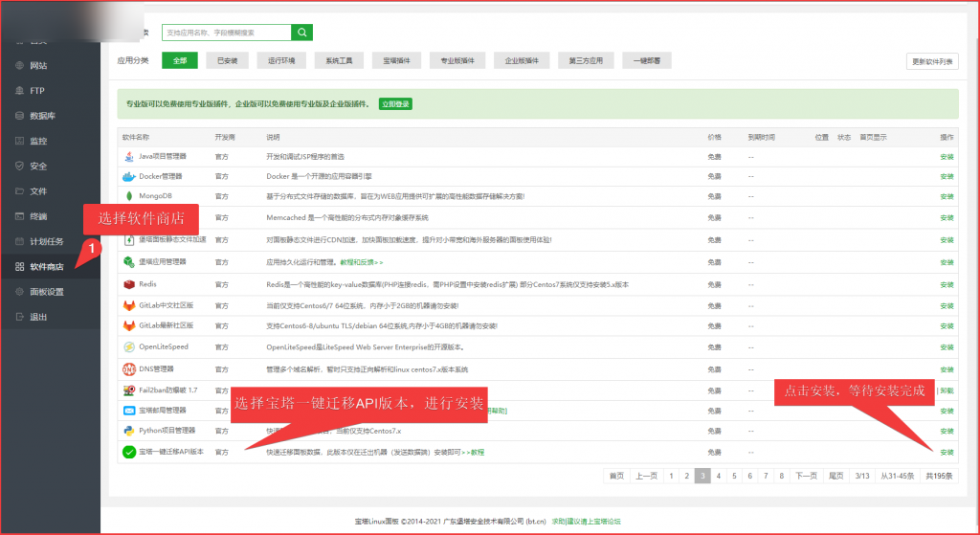Open the 一键部署 category
The width and height of the screenshot is (980, 535).
(647, 60)
